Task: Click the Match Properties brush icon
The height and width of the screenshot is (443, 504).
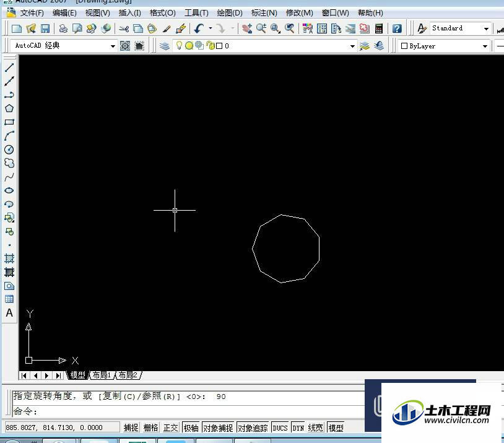Action: coord(166,29)
